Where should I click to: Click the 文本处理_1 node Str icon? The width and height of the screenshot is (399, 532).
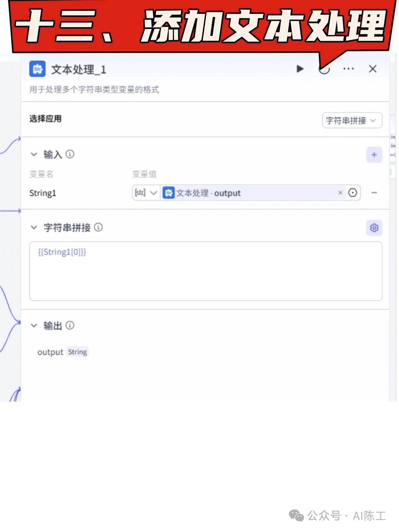(37, 69)
